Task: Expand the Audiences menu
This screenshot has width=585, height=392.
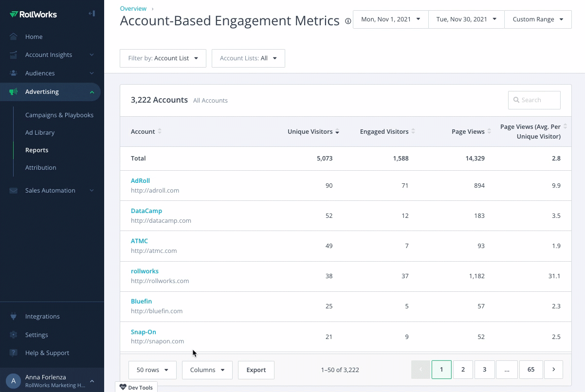Action: 91,73
